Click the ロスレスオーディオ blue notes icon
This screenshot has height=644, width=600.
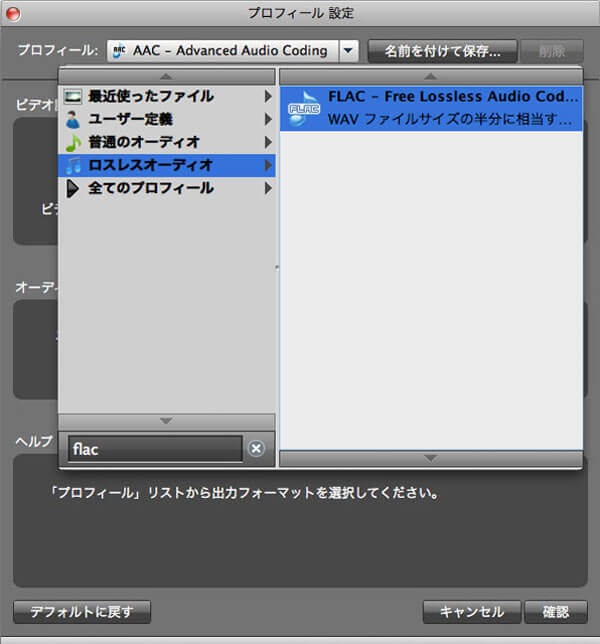(x=74, y=166)
